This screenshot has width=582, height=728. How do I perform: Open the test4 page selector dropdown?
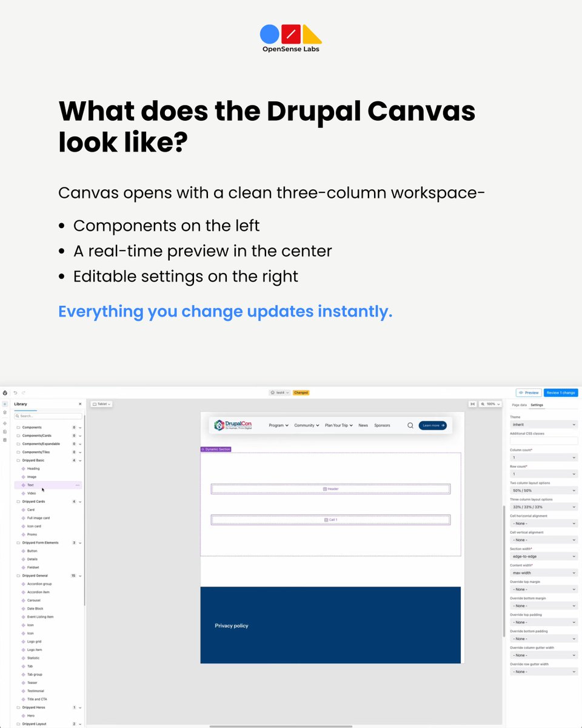tap(280, 393)
